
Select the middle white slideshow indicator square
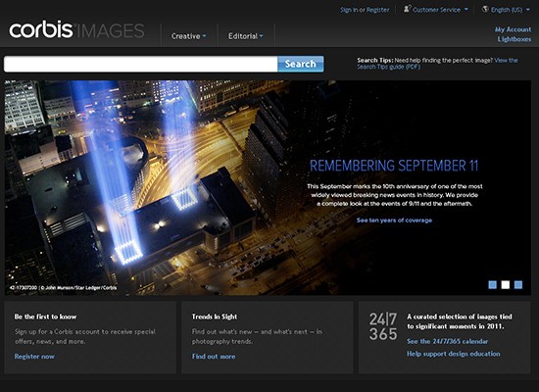[x=506, y=285]
